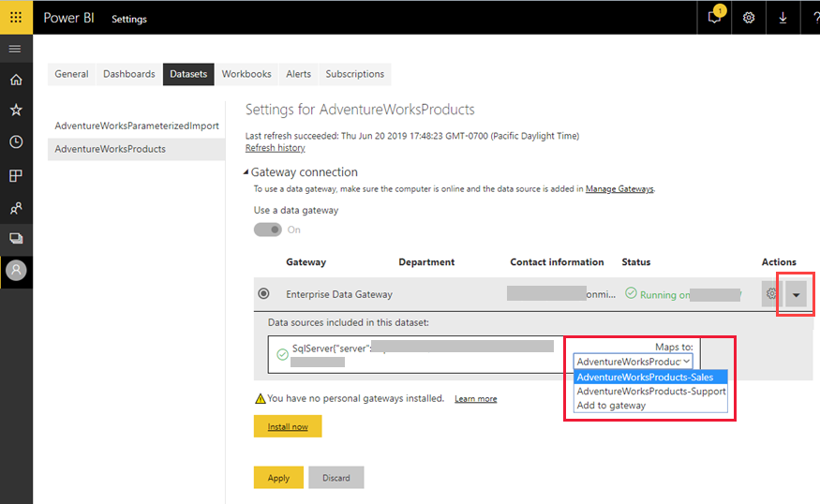Open Settings gear in top bar

749,17
